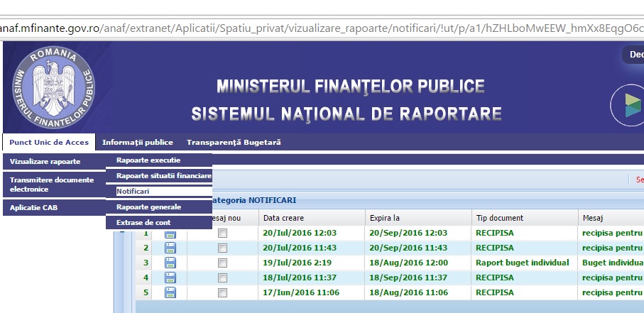Choose Notificari from submenu
Image resolution: width=644 pixels, height=313 pixels.
point(159,192)
